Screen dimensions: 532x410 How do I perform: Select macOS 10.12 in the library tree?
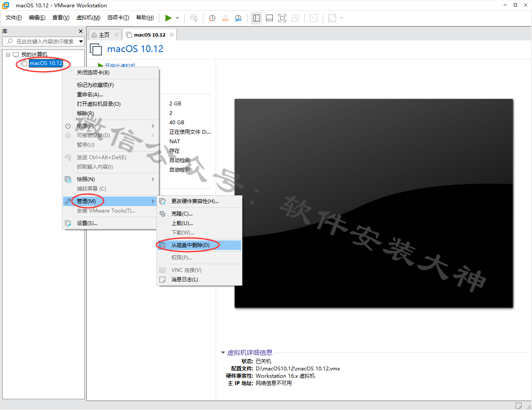tap(46, 63)
